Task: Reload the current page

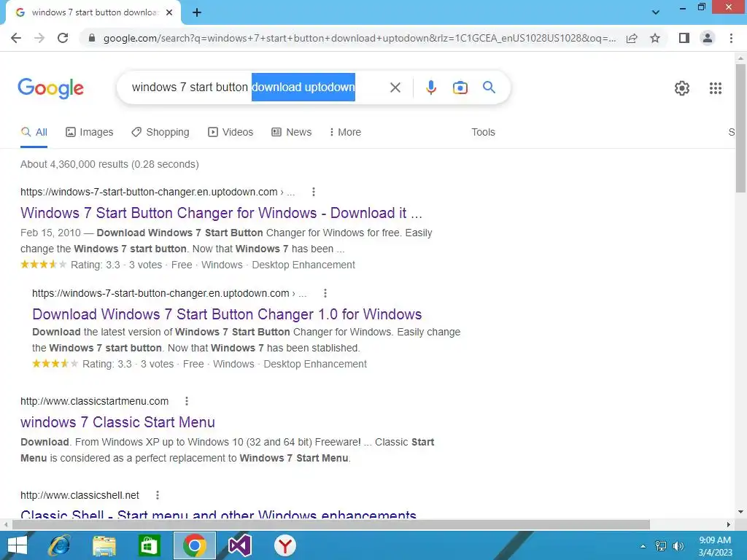Action: pos(63,38)
